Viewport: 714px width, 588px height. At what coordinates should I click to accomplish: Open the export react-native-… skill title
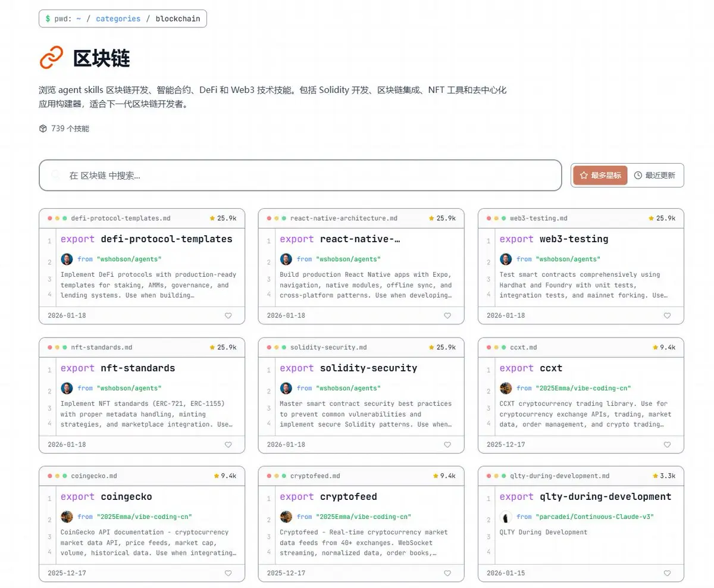[x=340, y=239]
